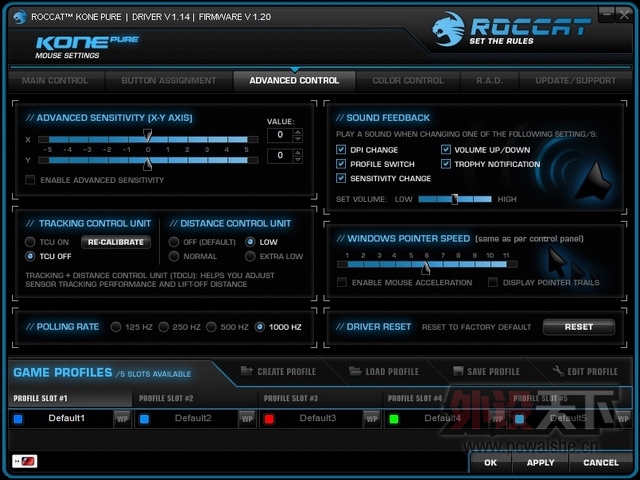The height and width of the screenshot is (480, 640).
Task: Click the OK button
Action: point(490,462)
